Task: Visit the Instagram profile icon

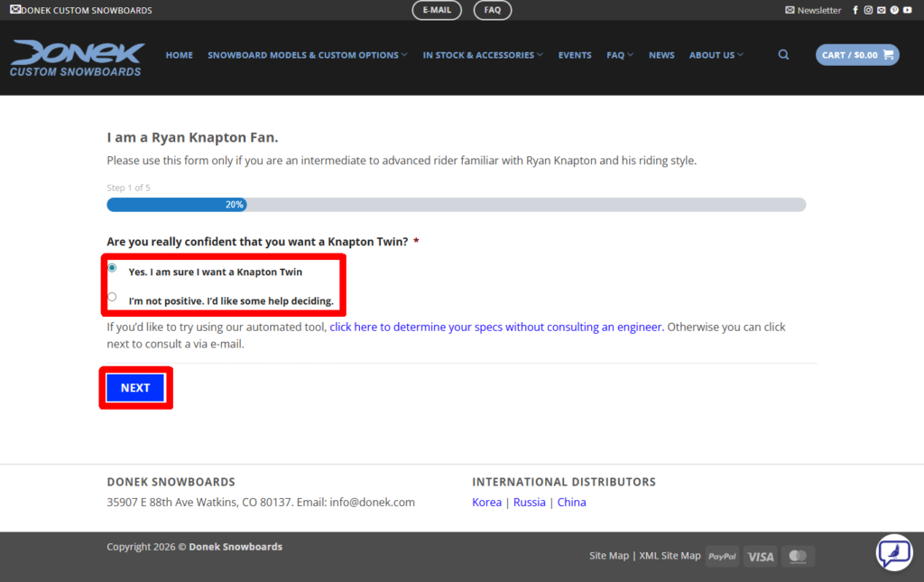Action: 868,10
